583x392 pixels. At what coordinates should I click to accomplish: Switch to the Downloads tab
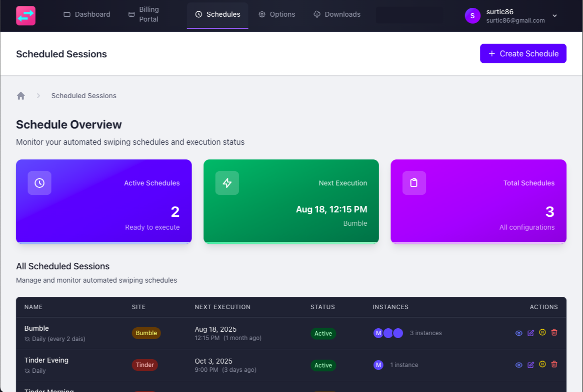(x=337, y=15)
